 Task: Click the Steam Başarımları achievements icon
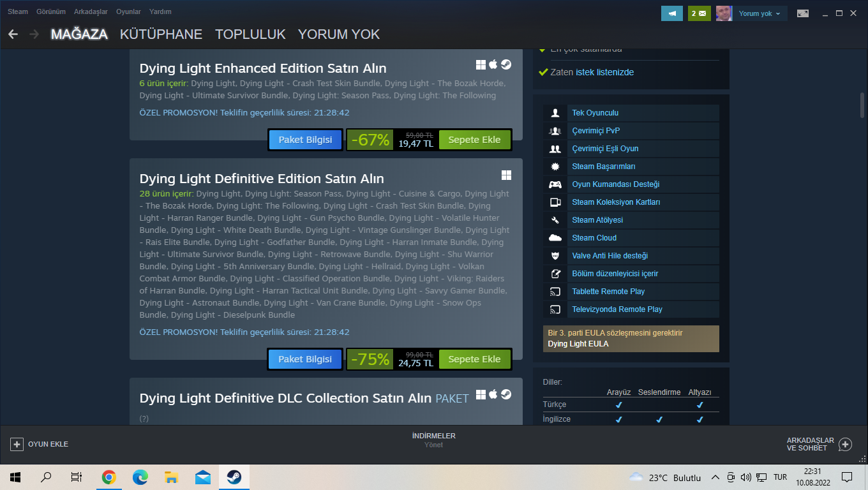click(x=555, y=167)
